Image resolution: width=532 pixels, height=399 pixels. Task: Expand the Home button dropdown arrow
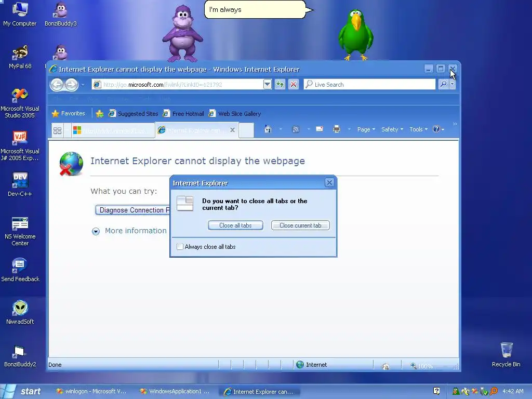pos(281,129)
